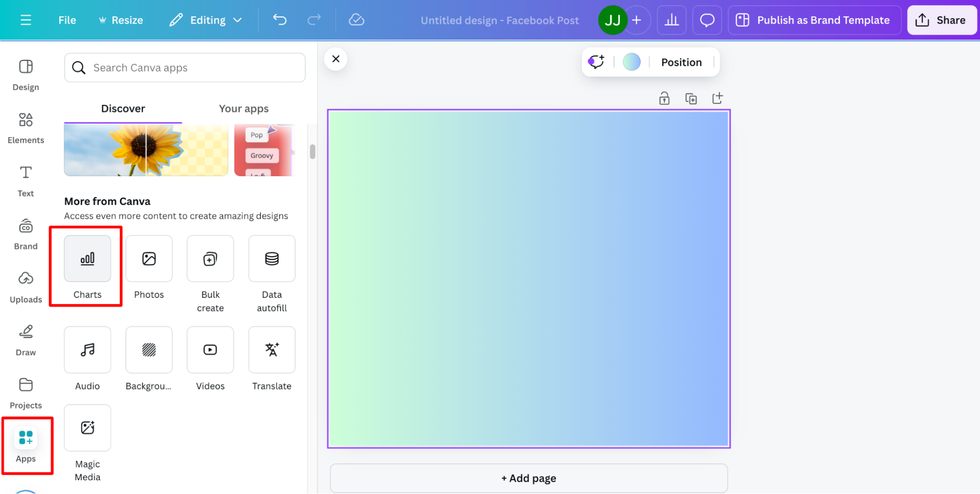Open the Pop Groovy app thumbnail
980x494 pixels.
click(x=263, y=150)
